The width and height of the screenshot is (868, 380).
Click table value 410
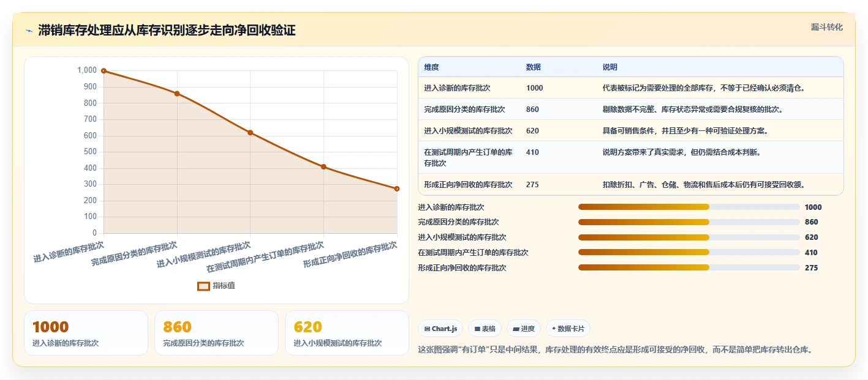532,152
